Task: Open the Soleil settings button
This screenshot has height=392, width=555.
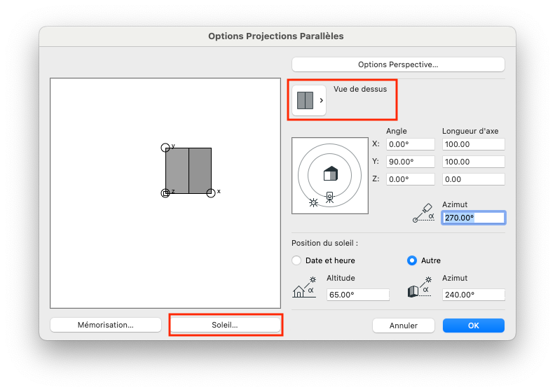Action: point(225,325)
